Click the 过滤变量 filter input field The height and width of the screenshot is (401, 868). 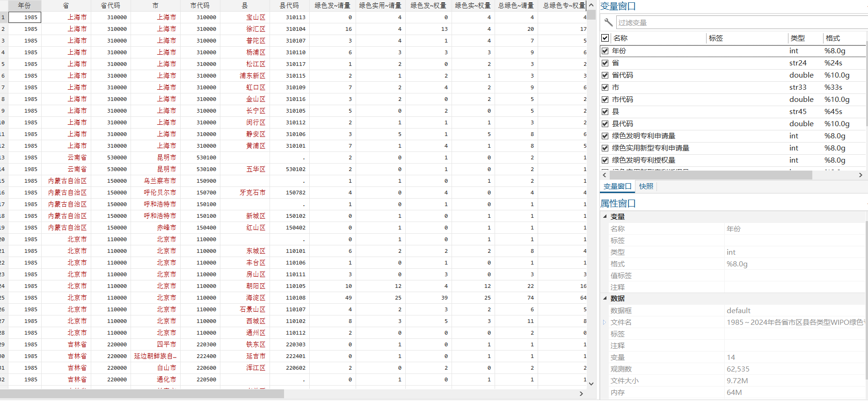(x=742, y=22)
